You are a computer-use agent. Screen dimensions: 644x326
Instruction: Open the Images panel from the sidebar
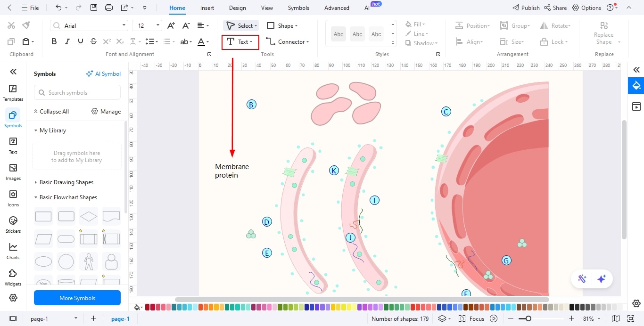(x=13, y=171)
